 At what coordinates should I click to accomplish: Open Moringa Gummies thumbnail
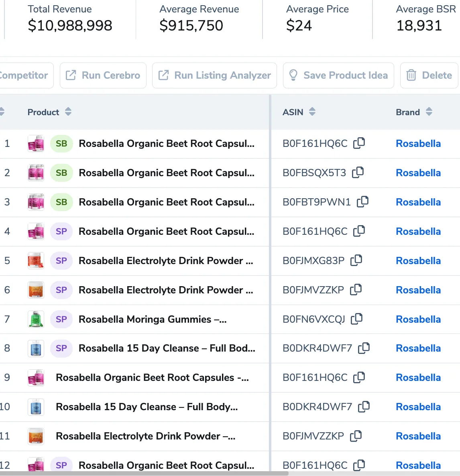click(36, 319)
